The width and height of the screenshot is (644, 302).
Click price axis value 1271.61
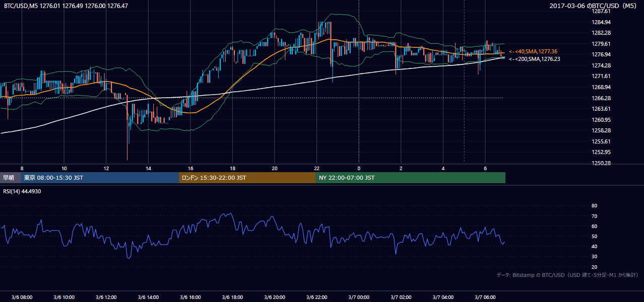point(601,76)
